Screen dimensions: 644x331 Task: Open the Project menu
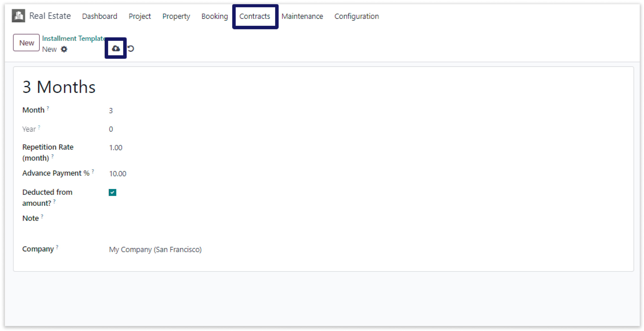[139, 16]
